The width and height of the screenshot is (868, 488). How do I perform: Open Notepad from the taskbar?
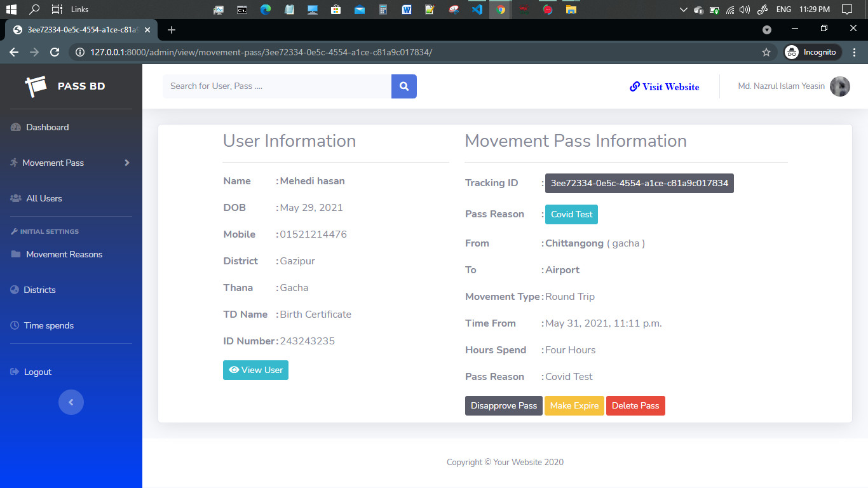[289, 10]
